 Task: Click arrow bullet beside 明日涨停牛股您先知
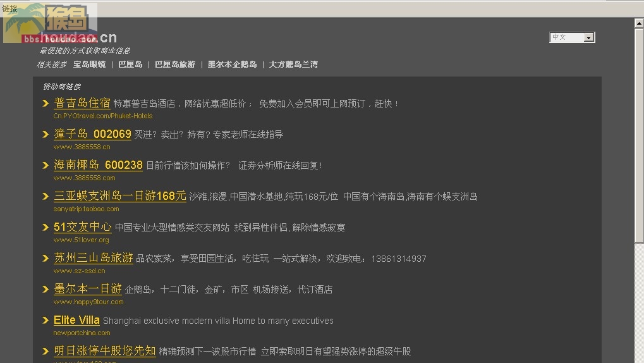tap(46, 351)
